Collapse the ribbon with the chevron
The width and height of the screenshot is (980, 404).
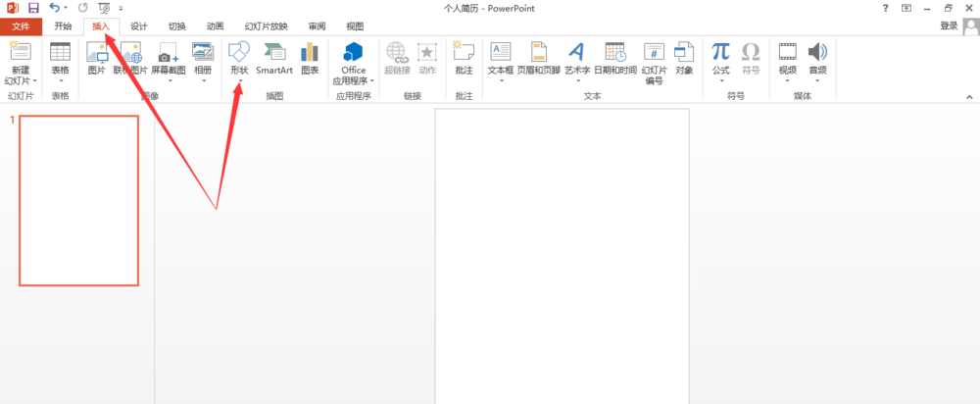970,97
